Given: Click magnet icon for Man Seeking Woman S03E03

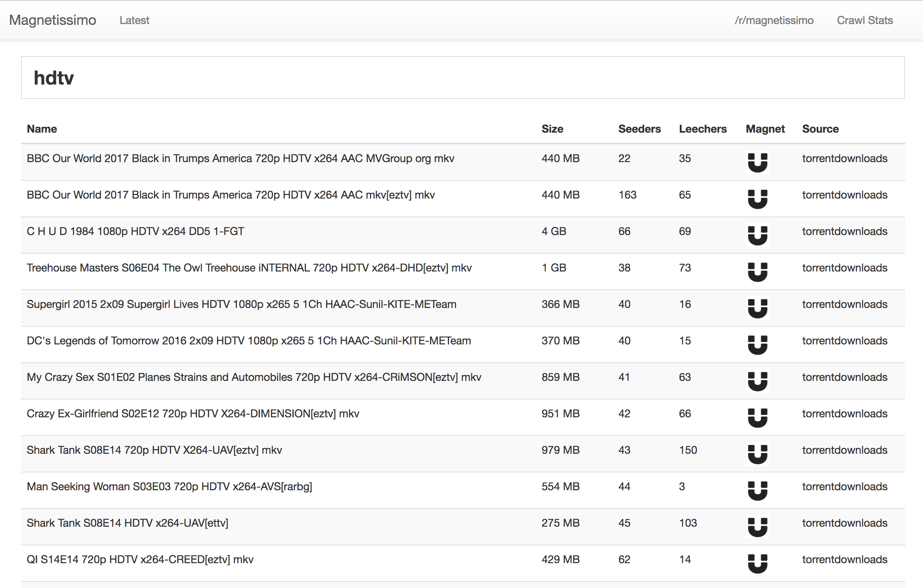Looking at the screenshot, I should click(757, 490).
